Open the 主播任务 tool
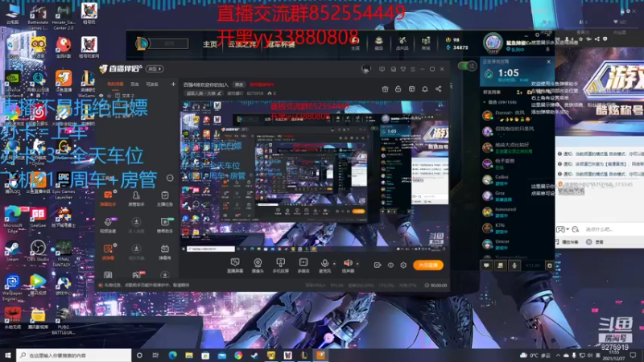The width and height of the screenshot is (644, 362). click(x=165, y=198)
